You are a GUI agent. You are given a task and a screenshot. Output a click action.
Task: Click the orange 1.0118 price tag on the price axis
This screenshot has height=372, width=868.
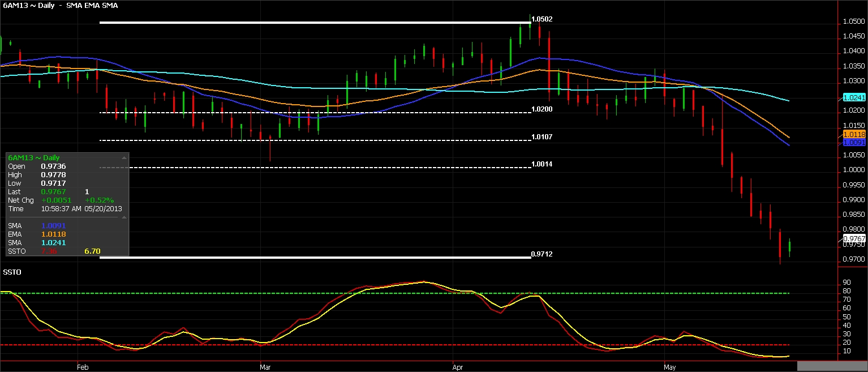click(854, 135)
